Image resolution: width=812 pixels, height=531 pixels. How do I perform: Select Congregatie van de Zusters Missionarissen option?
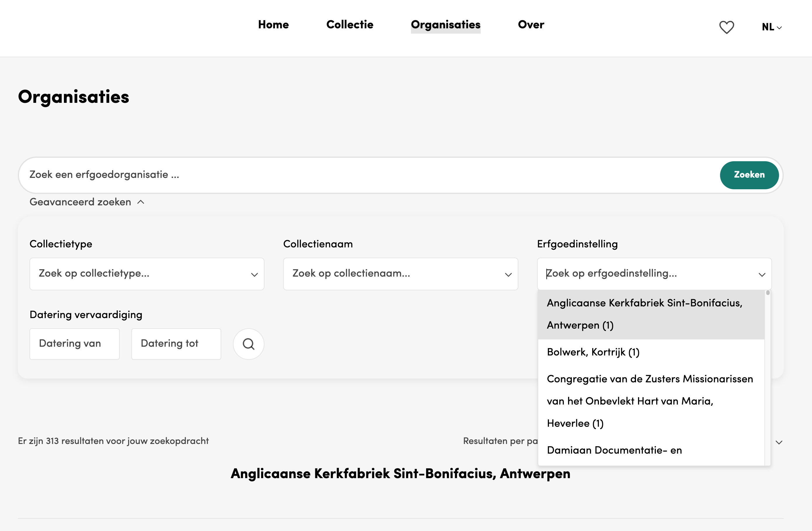pos(651,401)
